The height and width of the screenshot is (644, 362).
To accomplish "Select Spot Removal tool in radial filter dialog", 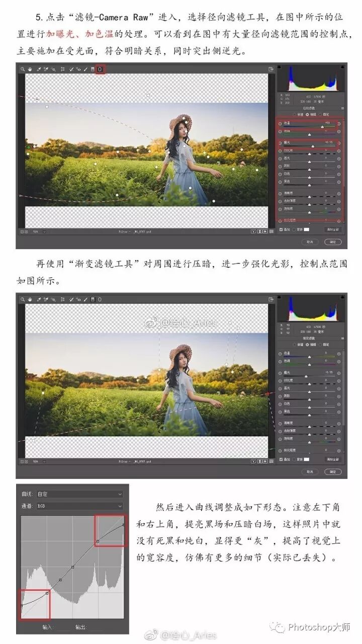I will click(71, 69).
